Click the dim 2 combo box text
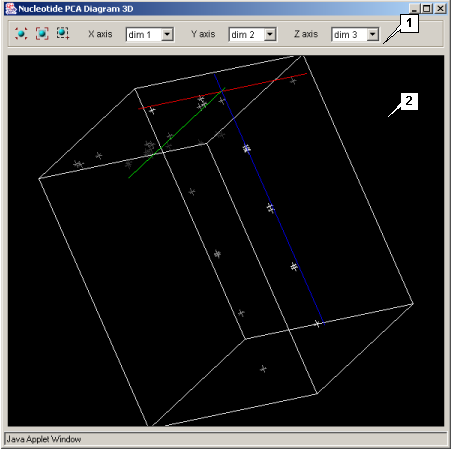The width and height of the screenshot is (452, 450). coord(247,35)
